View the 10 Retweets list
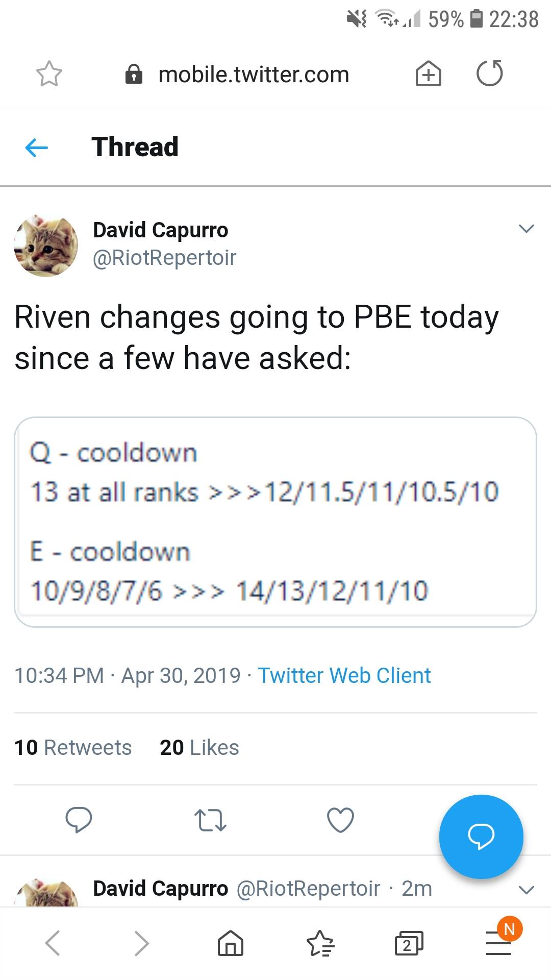 point(73,747)
